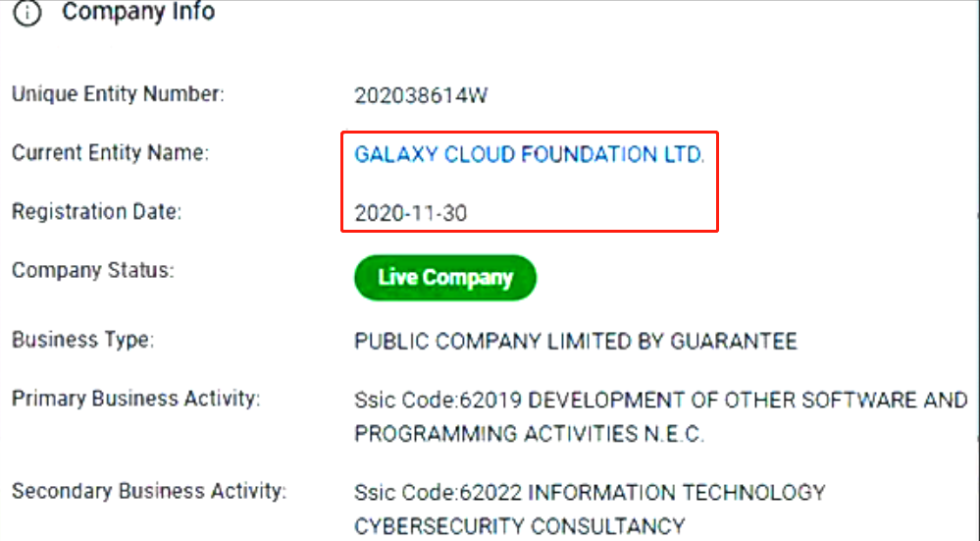Click the entity number 202038614W

click(421, 96)
